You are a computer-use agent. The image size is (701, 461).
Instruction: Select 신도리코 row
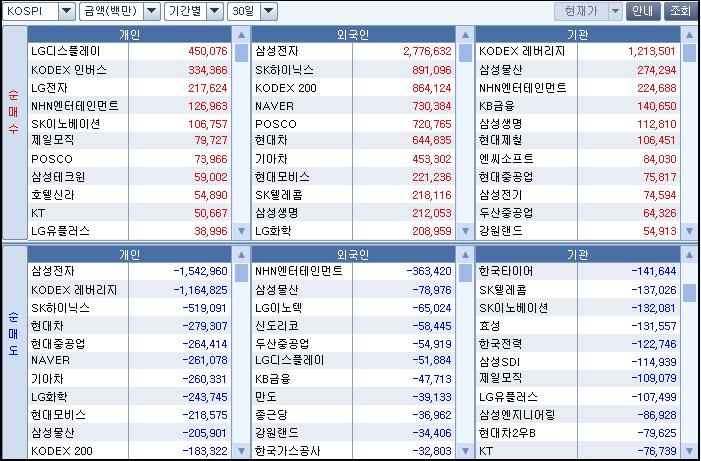(354, 326)
